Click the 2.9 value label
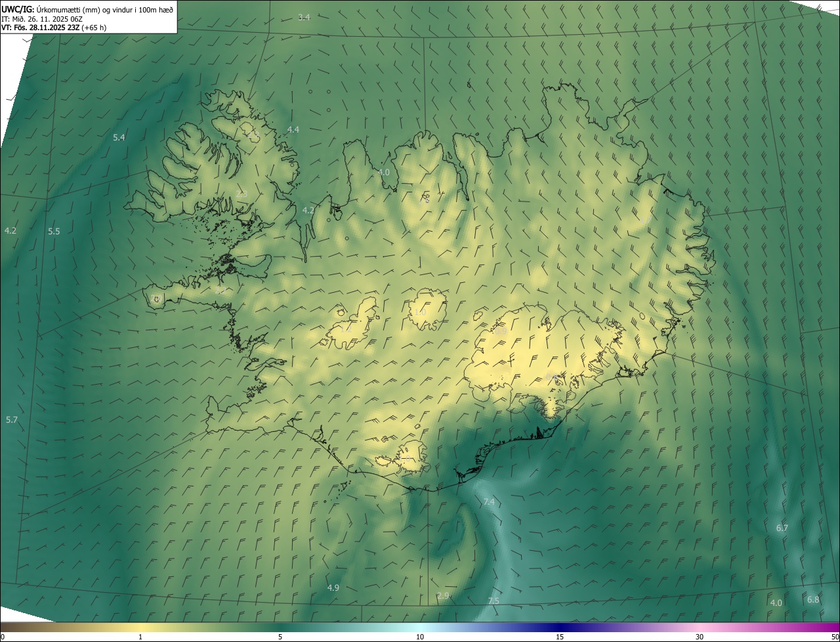The image size is (840, 642). click(443, 595)
